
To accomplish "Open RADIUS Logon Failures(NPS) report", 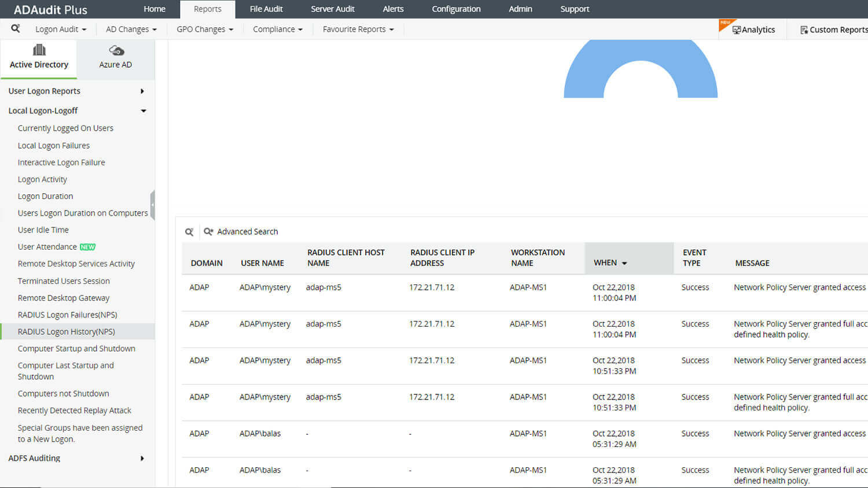I will click(x=67, y=315).
